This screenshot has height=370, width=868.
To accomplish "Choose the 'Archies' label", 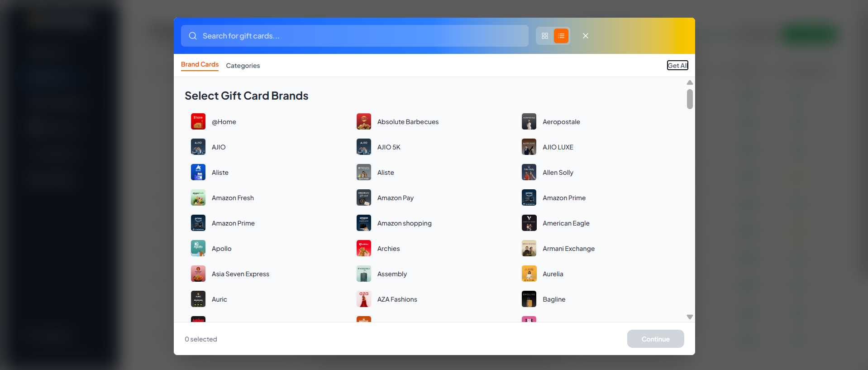I will coord(388,249).
